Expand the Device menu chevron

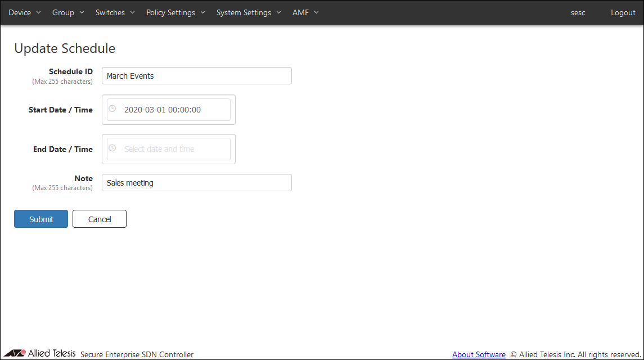[38, 12]
